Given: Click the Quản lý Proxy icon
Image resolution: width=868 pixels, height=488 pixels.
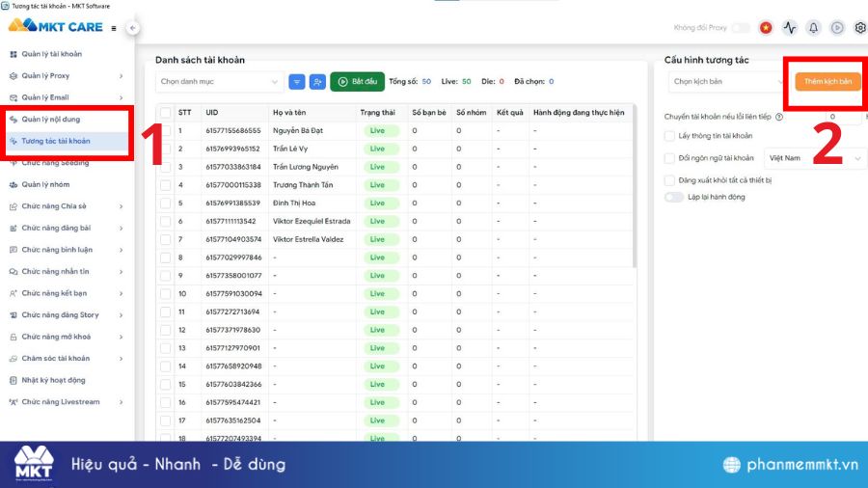Looking at the screenshot, I should point(14,76).
